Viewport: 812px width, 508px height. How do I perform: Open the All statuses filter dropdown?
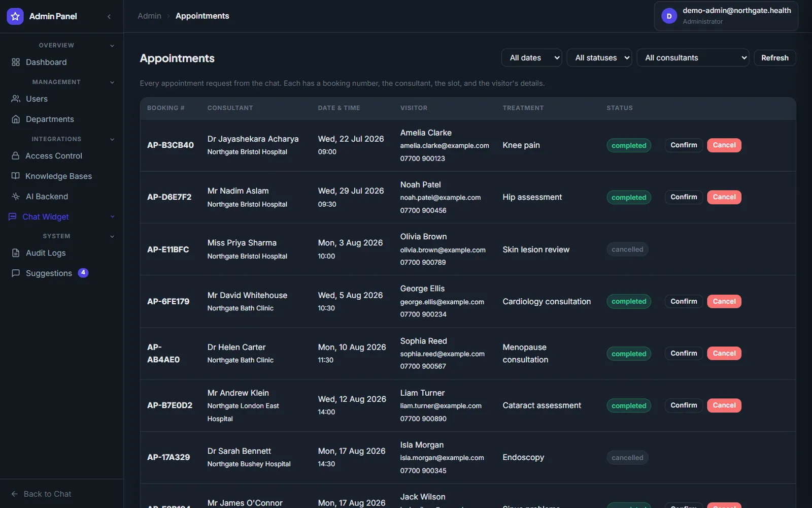(x=599, y=58)
